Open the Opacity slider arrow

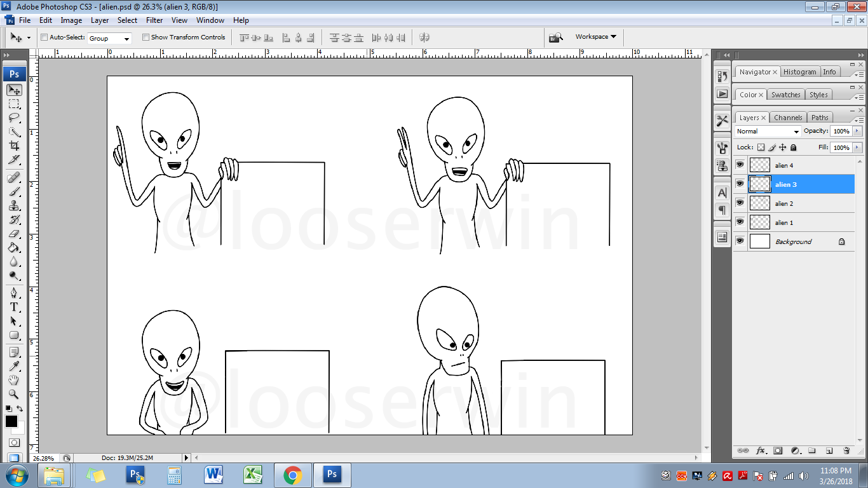point(857,131)
